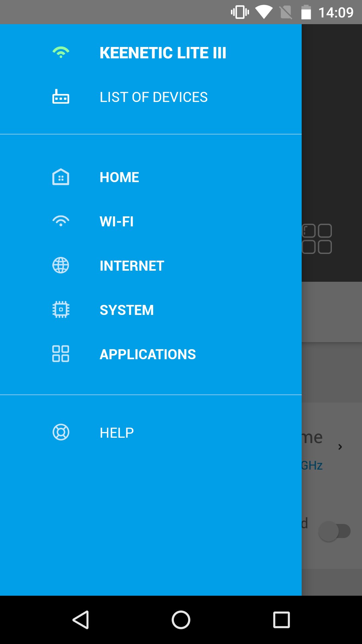
Task: Open INTERNET menu item
Action: coord(132,266)
